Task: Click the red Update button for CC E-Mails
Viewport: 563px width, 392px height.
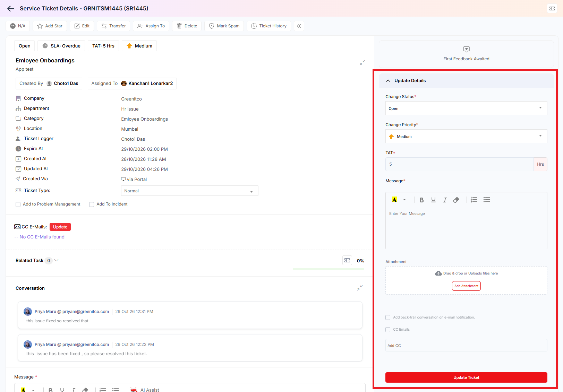Action: pos(60,227)
